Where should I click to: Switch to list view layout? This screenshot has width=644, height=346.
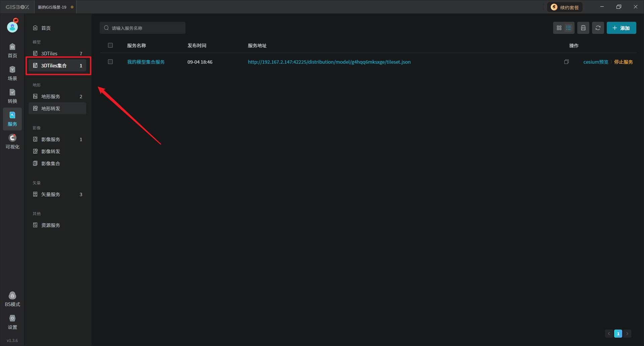pos(569,28)
